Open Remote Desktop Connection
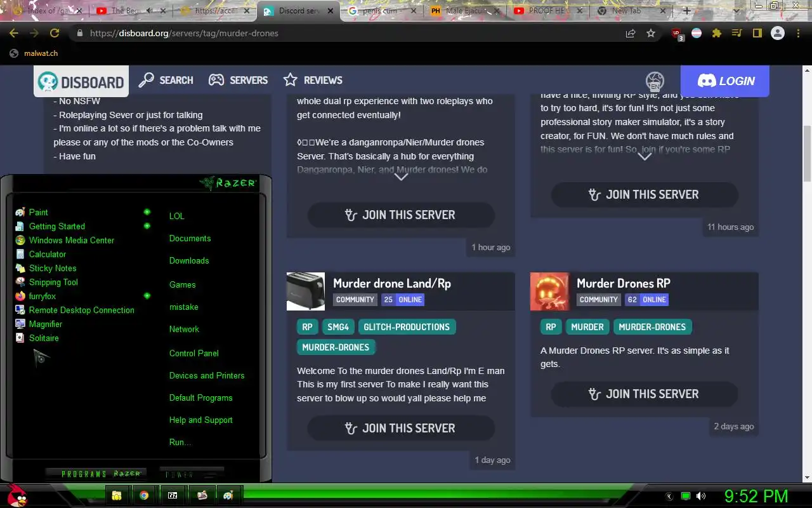Screen dimensions: 812x508 (81, 310)
